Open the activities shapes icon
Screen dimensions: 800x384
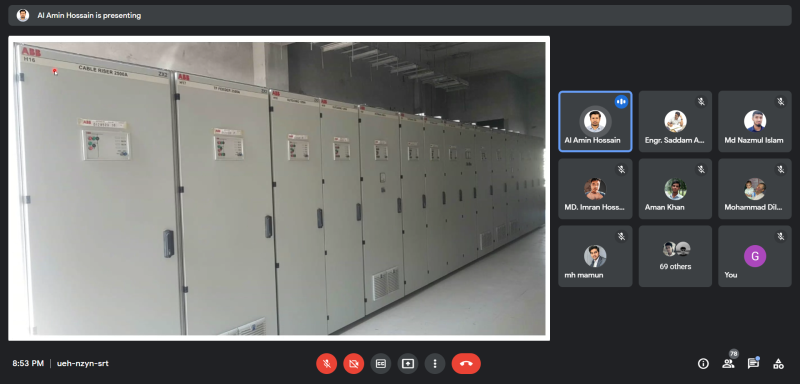(778, 364)
